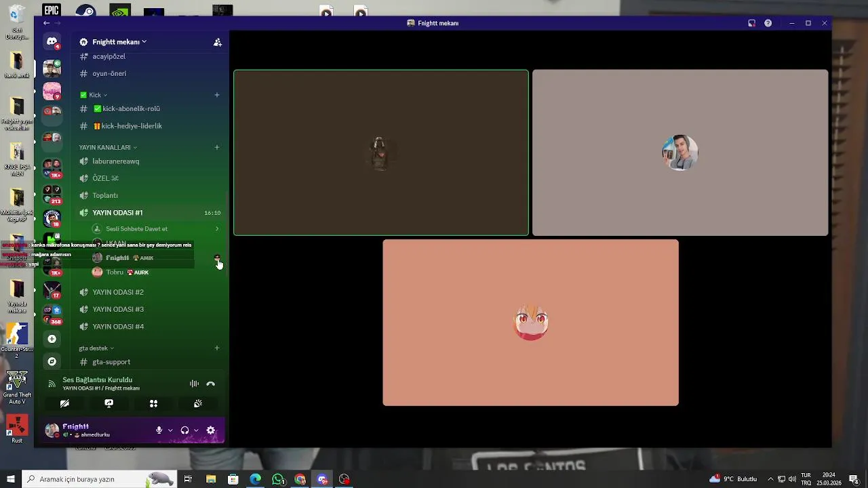The width and height of the screenshot is (868, 488).
Task: Click the inbox icon in Discord title bar
Action: pyautogui.click(x=751, y=23)
